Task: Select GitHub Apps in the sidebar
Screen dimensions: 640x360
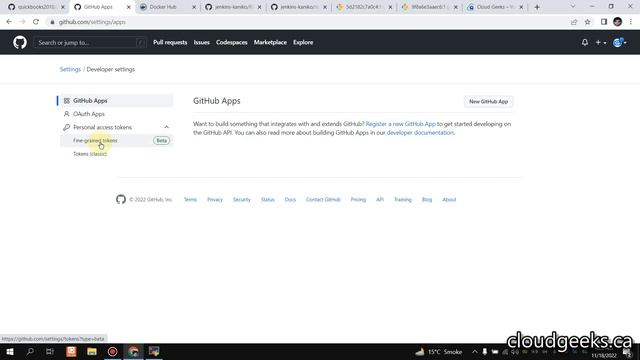Action: [116, 100]
